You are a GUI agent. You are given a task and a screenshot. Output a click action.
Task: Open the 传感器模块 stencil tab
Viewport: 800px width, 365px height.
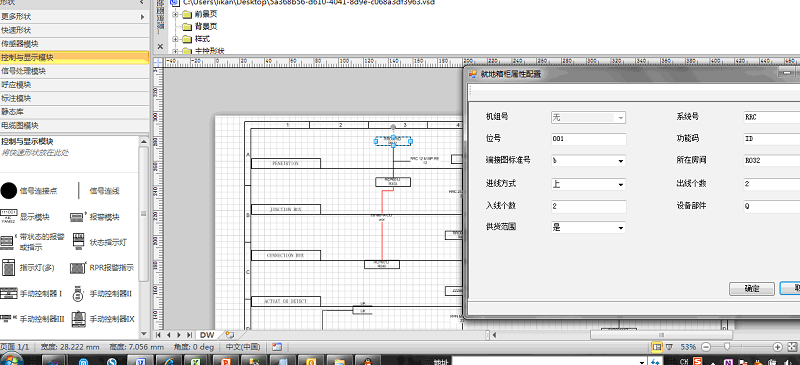tap(74, 44)
